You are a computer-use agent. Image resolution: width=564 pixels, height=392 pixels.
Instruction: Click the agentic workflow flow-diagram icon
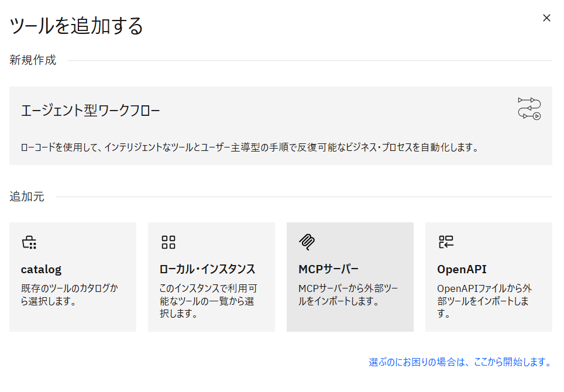529,109
